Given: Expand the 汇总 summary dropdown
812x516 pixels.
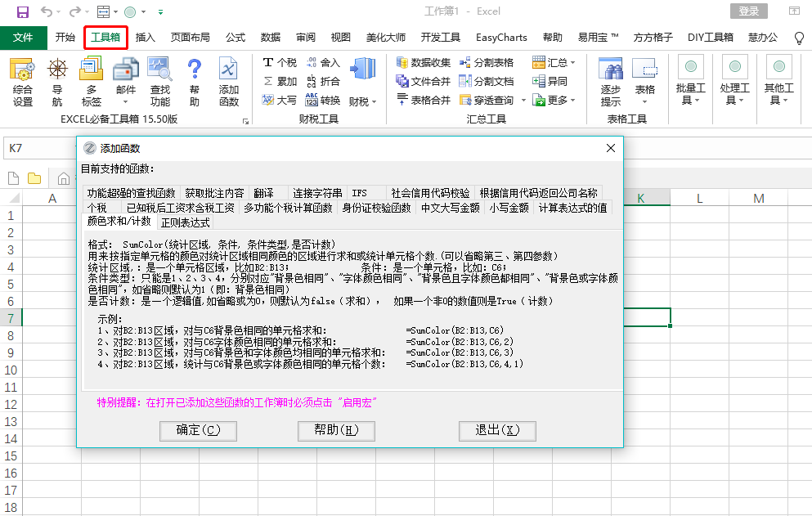Looking at the screenshot, I should (554, 63).
